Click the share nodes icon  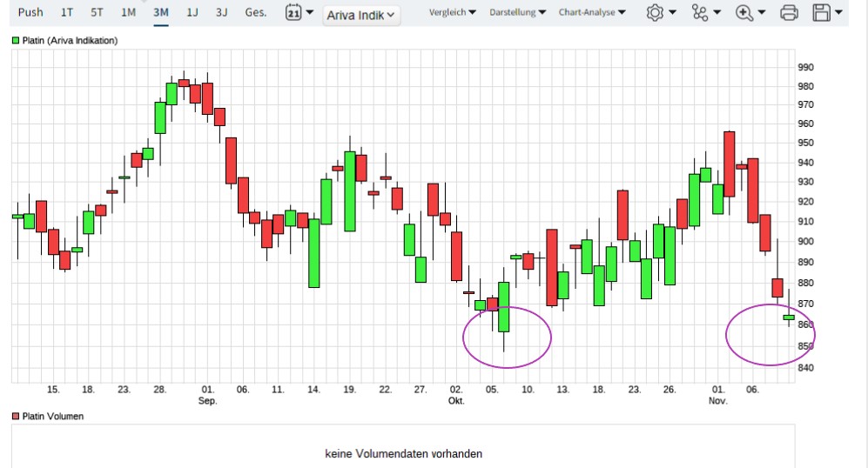click(700, 12)
